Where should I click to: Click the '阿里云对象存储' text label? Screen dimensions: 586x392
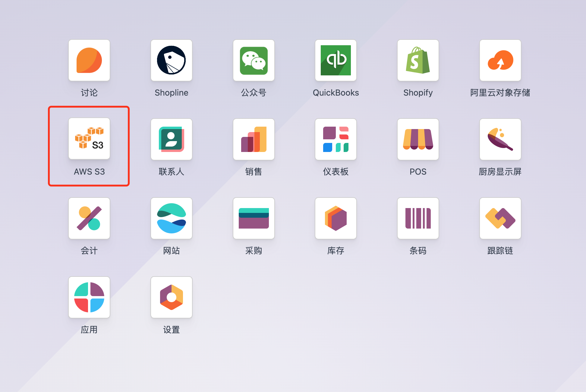click(x=500, y=93)
